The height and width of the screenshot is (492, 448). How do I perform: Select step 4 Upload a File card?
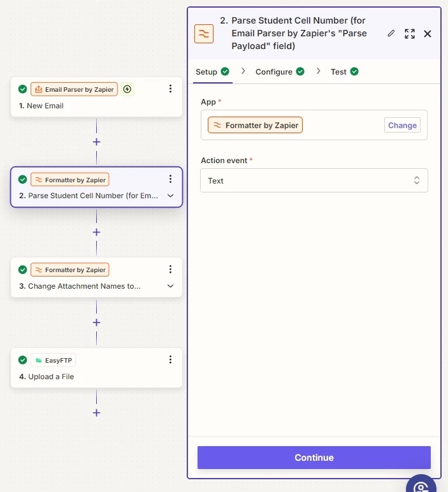[97, 368]
